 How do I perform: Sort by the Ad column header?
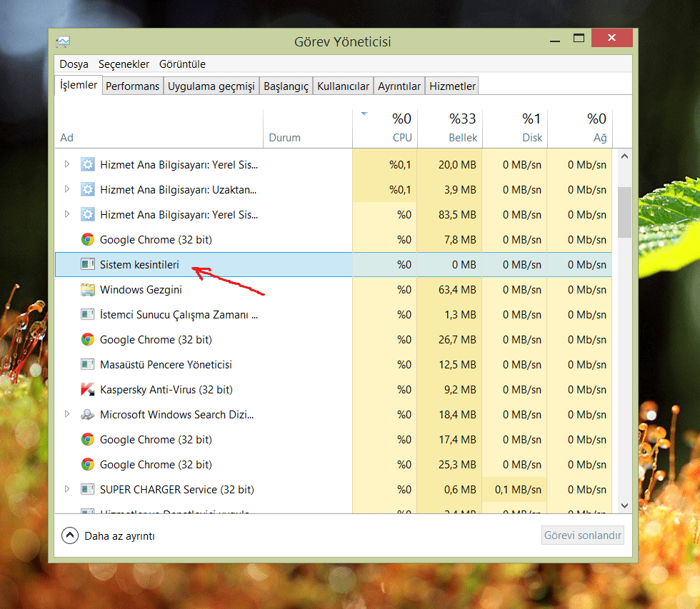click(x=159, y=129)
